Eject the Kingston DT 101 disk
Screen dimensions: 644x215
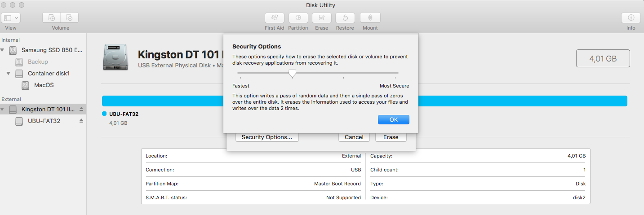(x=81, y=109)
